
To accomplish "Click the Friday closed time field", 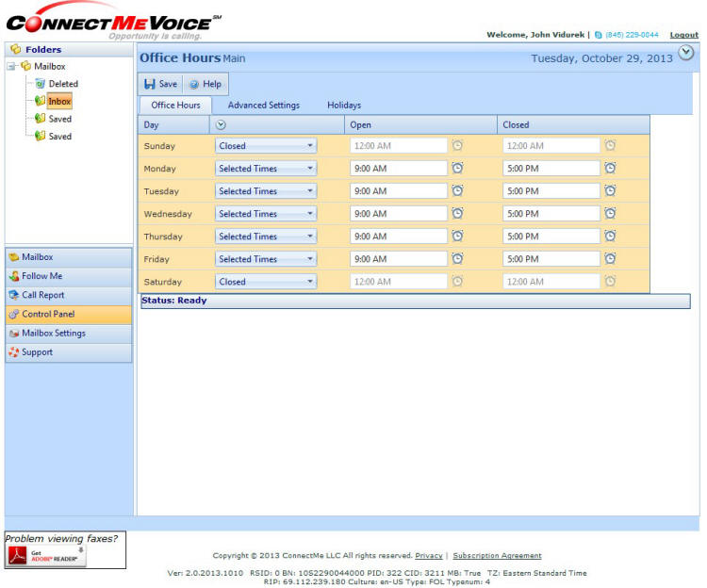I will tap(551, 258).
